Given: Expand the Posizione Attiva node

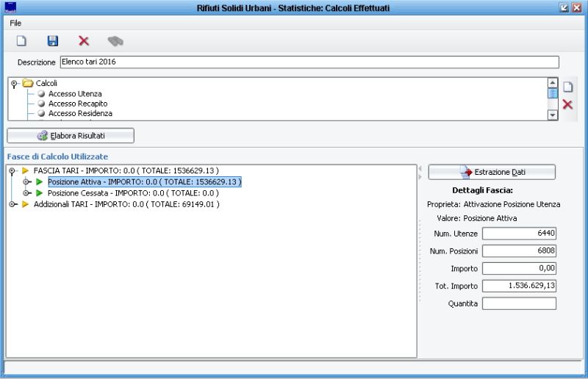Looking at the screenshot, I should [x=26, y=182].
